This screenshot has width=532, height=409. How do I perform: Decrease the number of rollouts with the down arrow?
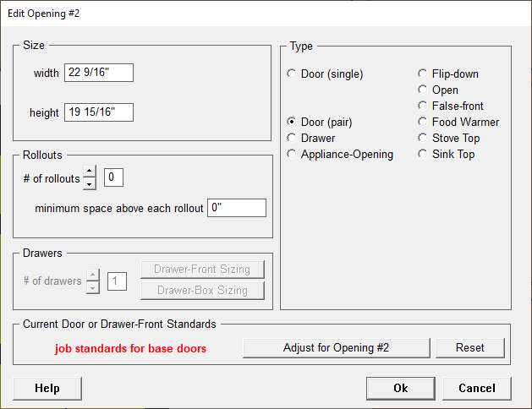click(x=90, y=183)
